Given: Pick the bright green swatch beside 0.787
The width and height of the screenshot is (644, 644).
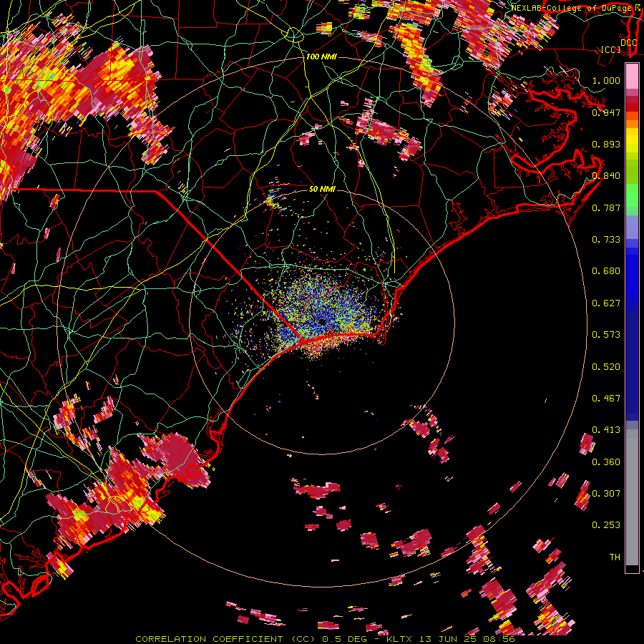Looking at the screenshot, I should [x=632, y=199].
